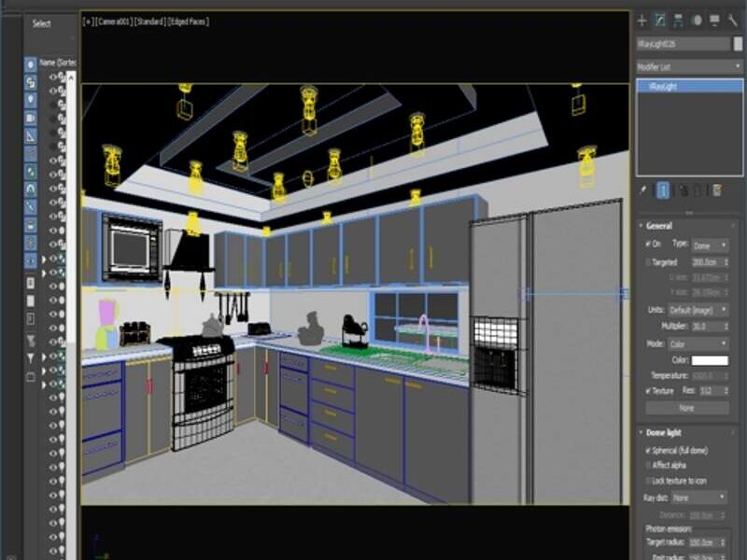Open the light Type dropdown showing Dome
The height and width of the screenshot is (560, 747).
711,245
